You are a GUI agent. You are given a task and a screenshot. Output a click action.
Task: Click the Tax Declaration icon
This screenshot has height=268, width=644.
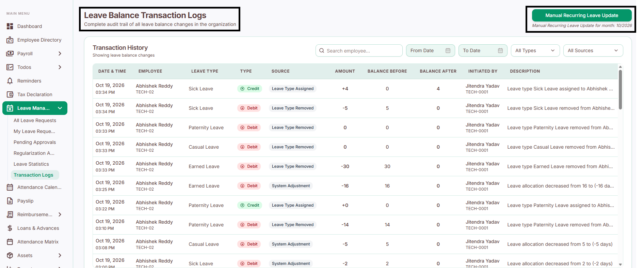(10, 94)
